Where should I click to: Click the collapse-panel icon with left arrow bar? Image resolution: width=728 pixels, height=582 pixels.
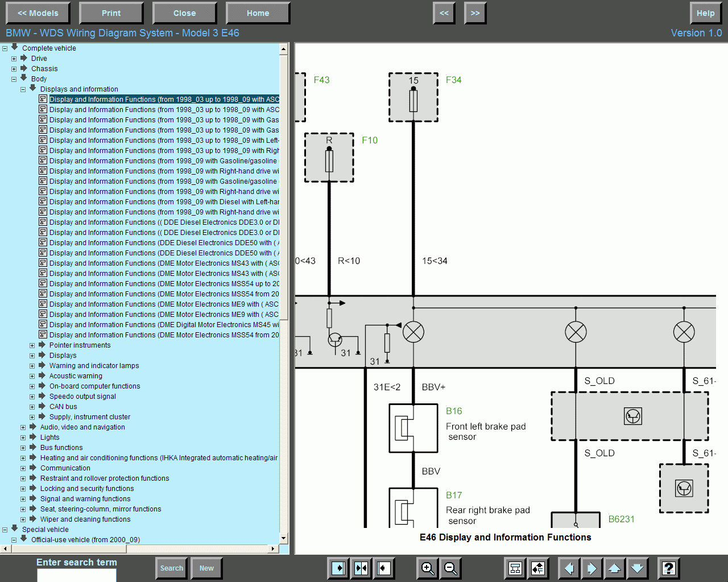[x=384, y=568]
